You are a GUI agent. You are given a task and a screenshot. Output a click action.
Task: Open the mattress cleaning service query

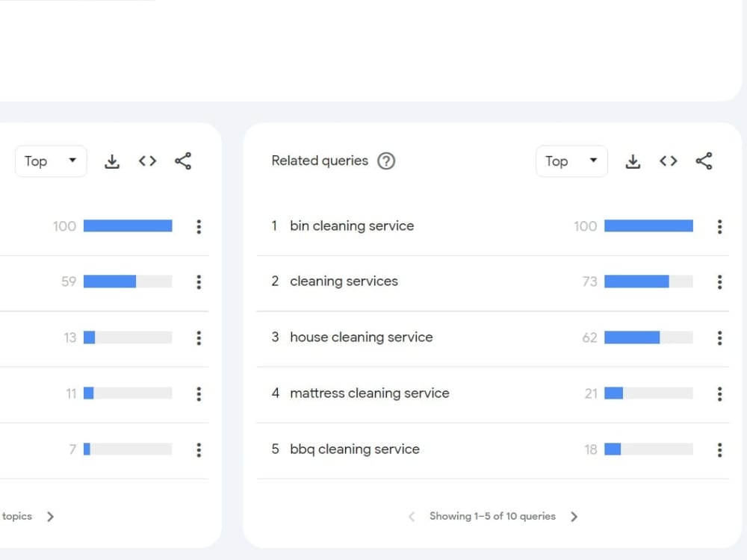[370, 393]
